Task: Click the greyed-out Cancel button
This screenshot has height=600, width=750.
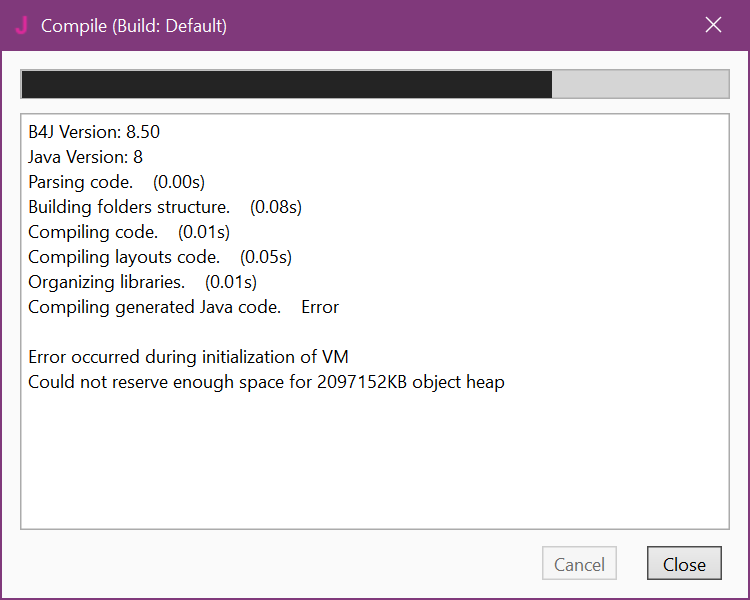Action: tap(579, 564)
